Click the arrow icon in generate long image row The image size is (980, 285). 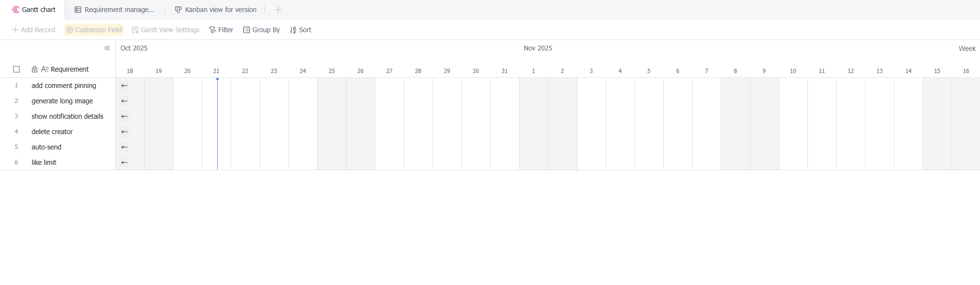click(124, 101)
